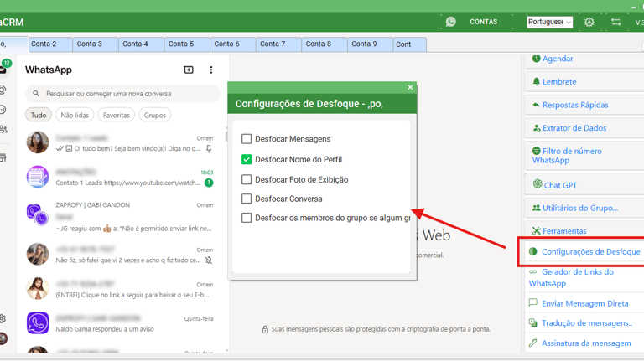Click the Respostas Rápidas reply arrow icon
This screenshot has height=361, width=644.
point(536,105)
